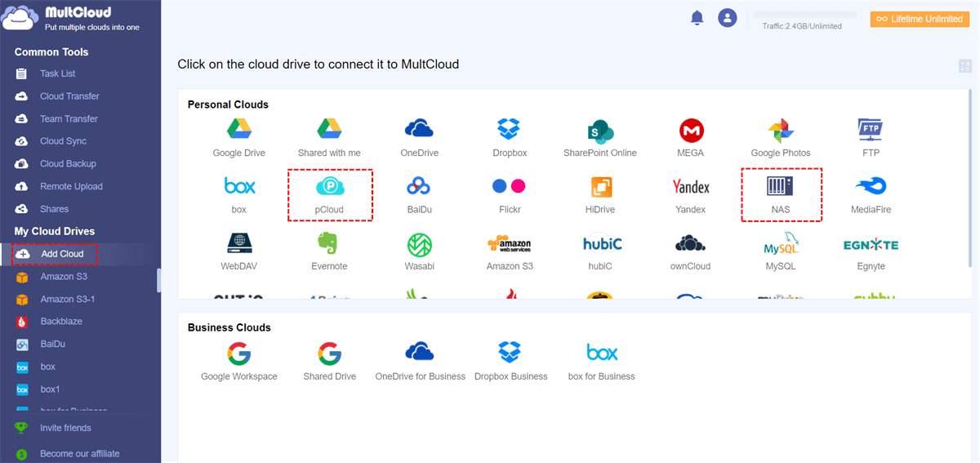Add OneDrive for Business
Viewport: 980px width, 463px height.
pyautogui.click(x=420, y=362)
